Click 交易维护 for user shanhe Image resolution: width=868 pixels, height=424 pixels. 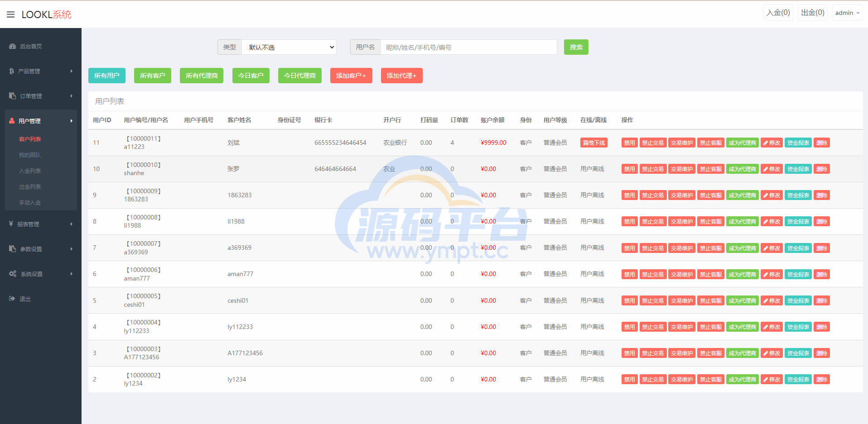[682, 169]
